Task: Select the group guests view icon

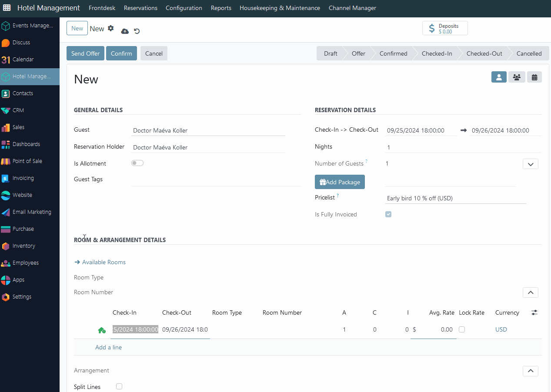Action: (517, 77)
